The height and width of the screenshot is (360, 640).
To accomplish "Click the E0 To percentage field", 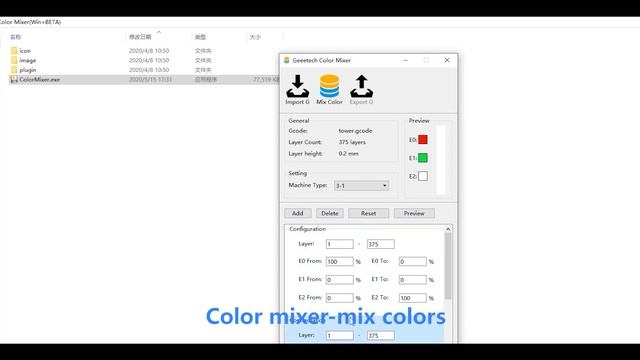I will point(413,261).
